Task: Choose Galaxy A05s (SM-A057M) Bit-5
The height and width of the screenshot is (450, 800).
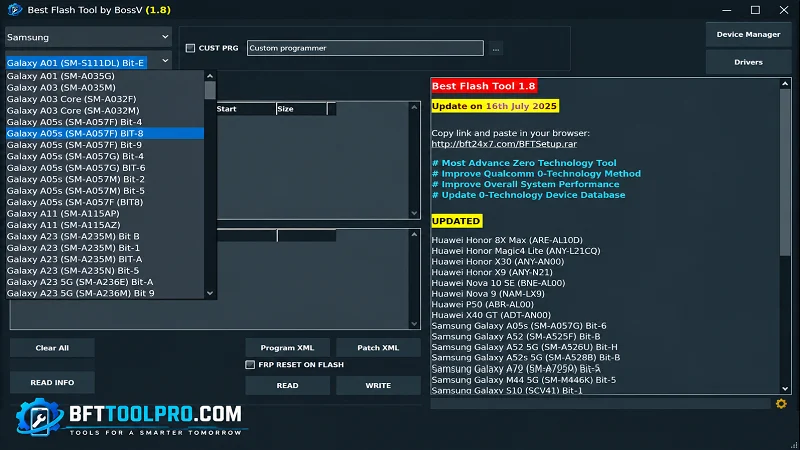Action: [105, 191]
